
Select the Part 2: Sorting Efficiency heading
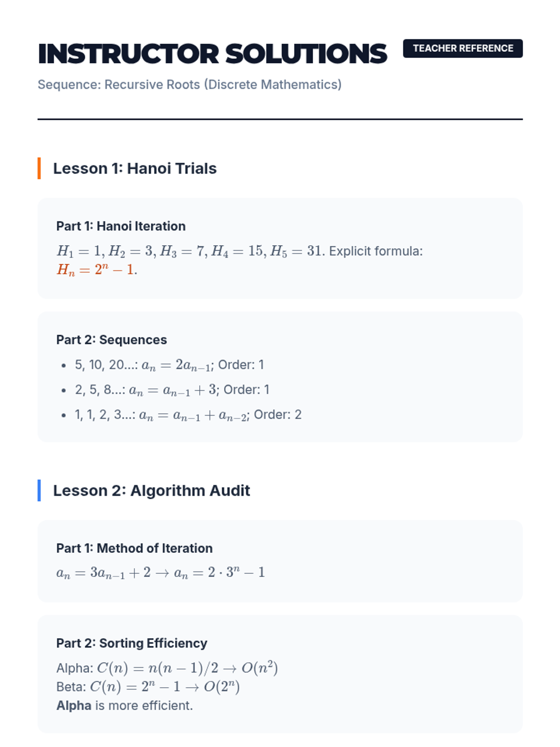pos(132,643)
